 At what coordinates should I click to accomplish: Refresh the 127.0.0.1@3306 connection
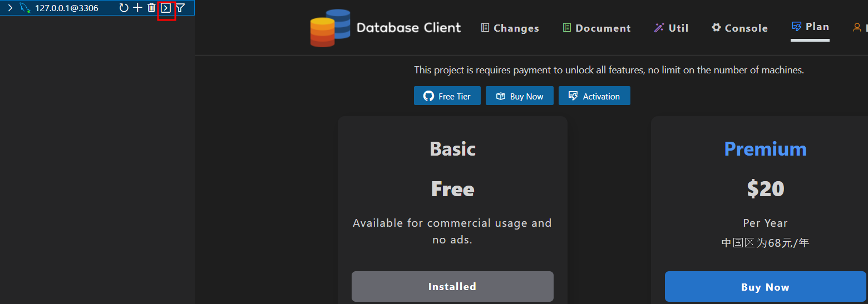coord(124,8)
